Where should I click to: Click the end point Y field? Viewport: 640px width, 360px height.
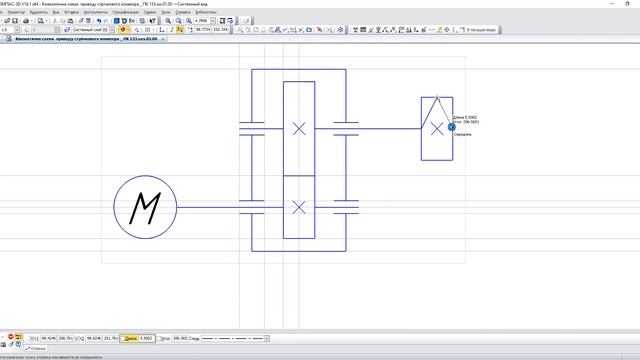click(x=111, y=338)
